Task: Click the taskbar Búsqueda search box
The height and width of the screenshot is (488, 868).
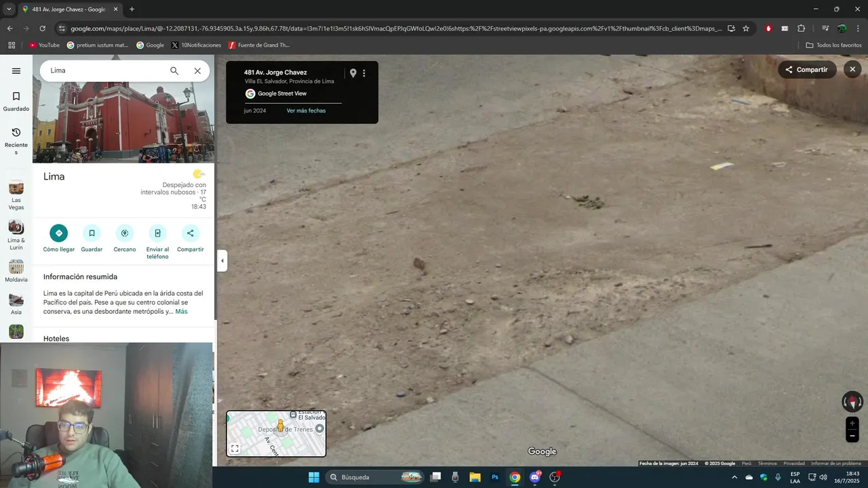Action: click(x=375, y=477)
